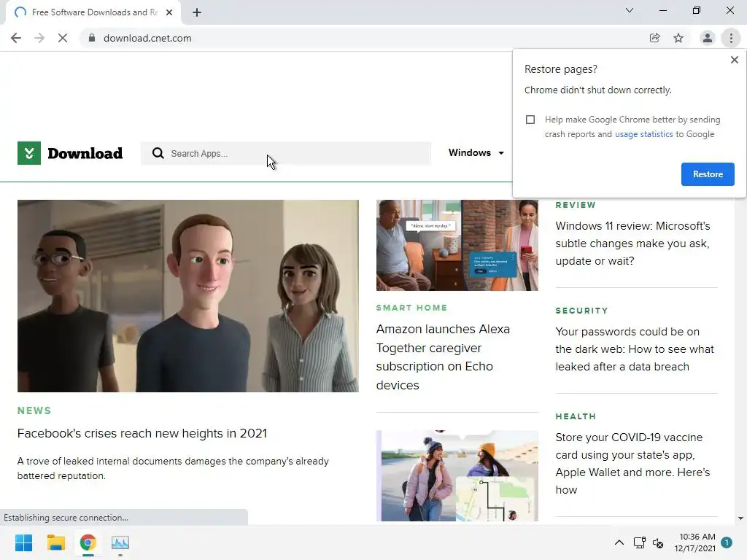Click the green Download logo icon
This screenshot has height=560, width=747.
pos(29,153)
